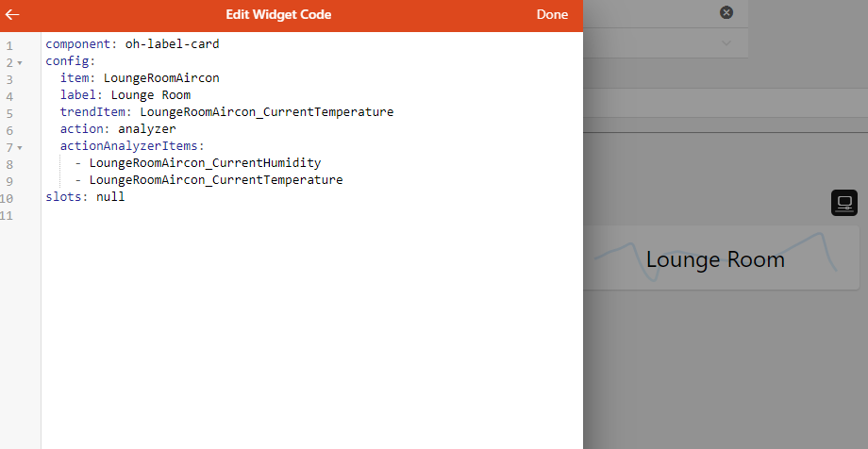Viewport: 868px width, 449px height.
Task: Click the back arrow in the header
Action: (12, 15)
